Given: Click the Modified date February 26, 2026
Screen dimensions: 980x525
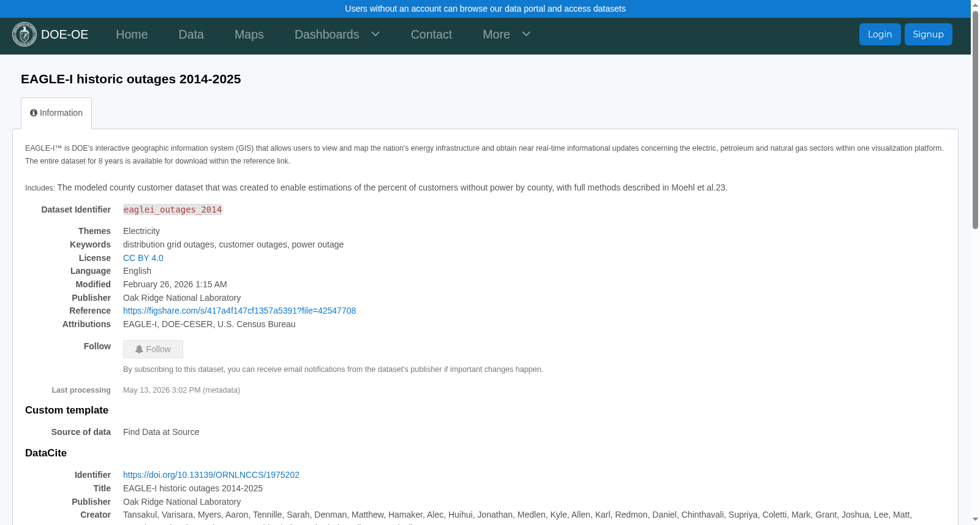Looking at the screenshot, I should pos(175,284).
